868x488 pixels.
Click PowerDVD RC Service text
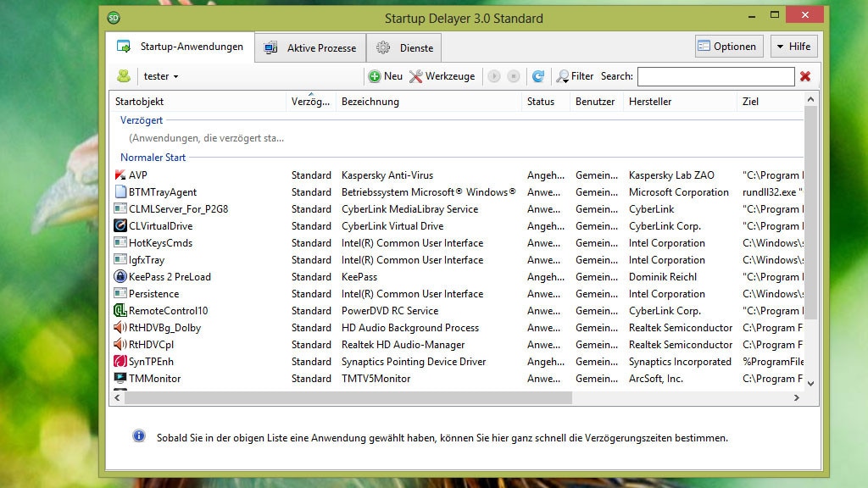(390, 310)
